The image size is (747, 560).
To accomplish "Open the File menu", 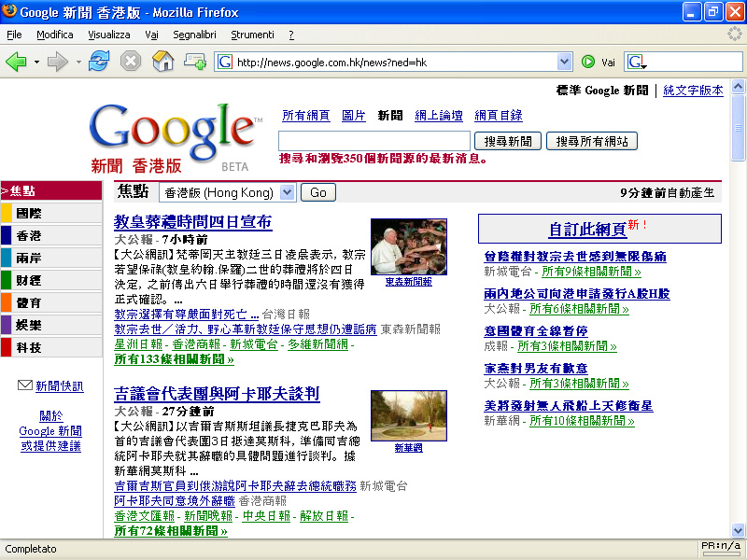I will 14,35.
